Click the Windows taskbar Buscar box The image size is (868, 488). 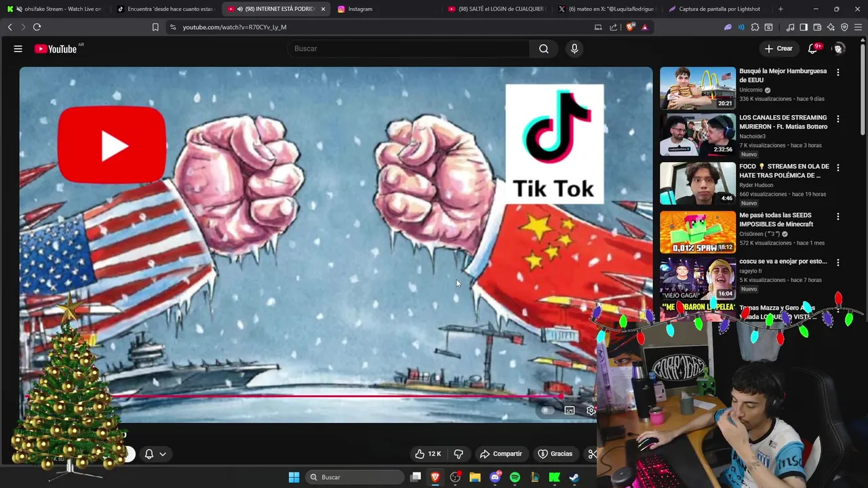(x=355, y=477)
